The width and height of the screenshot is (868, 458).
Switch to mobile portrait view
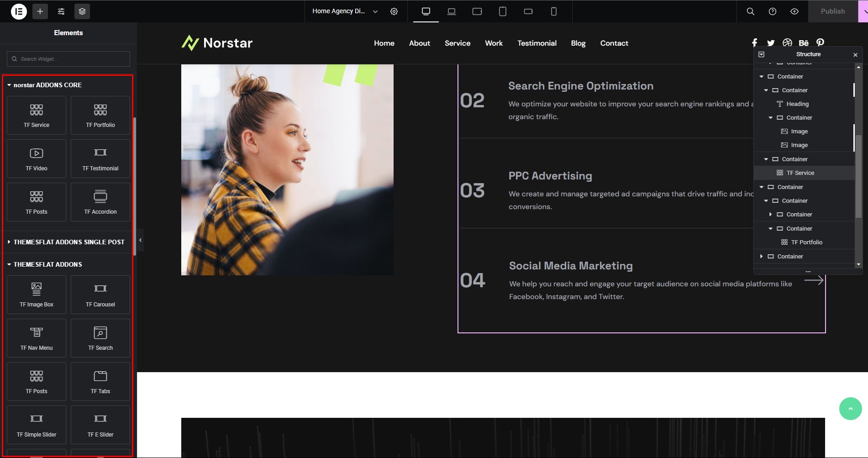(554, 11)
